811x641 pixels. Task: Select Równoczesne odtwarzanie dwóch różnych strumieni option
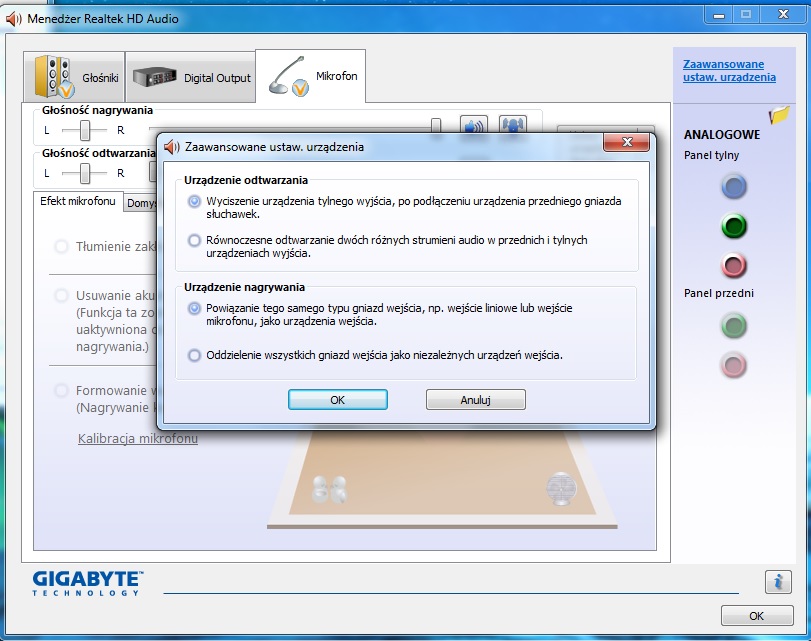pos(194,241)
